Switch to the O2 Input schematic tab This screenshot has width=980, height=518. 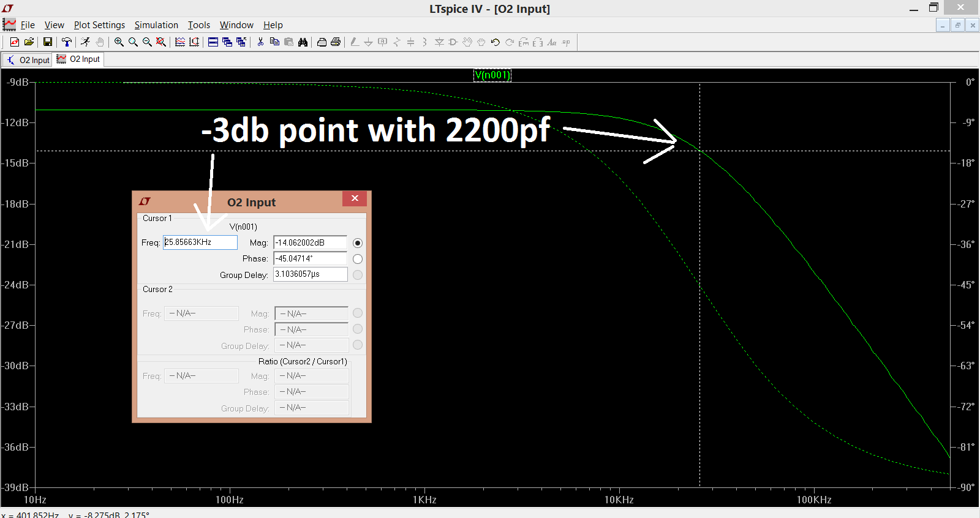click(28, 60)
